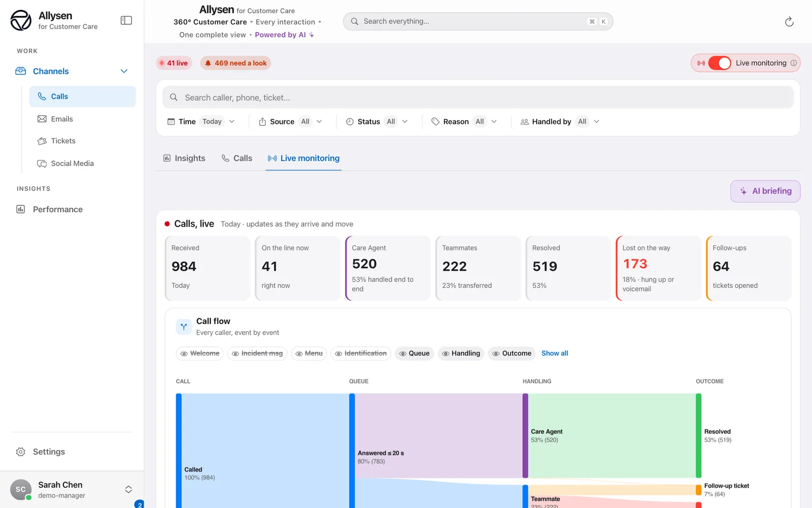The image size is (812, 508).
Task: Click the Live monitoring info icon
Action: 794,63
